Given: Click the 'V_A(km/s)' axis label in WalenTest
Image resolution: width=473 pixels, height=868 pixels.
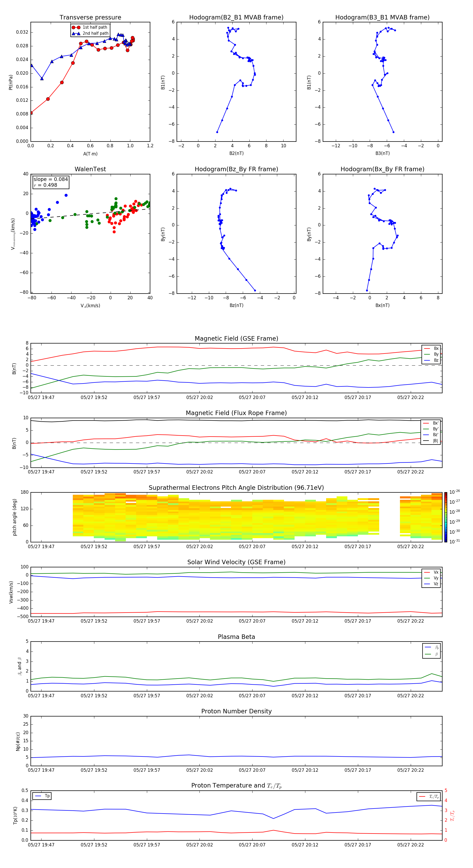Looking at the screenshot, I should coord(90,306).
